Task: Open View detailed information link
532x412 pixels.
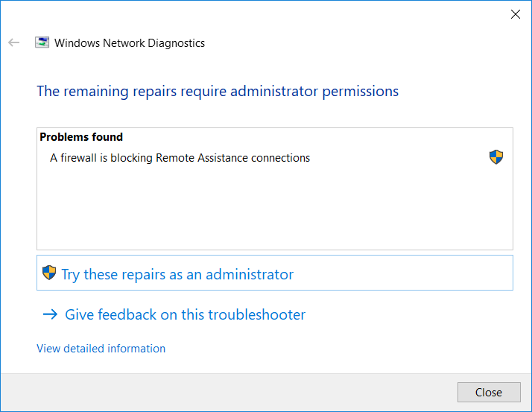Action: click(x=101, y=349)
